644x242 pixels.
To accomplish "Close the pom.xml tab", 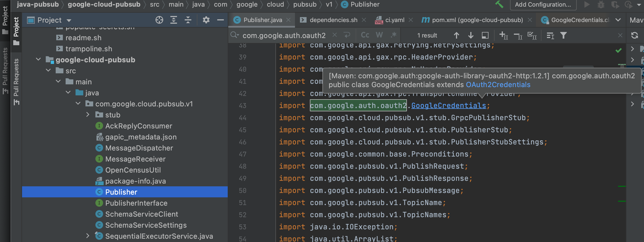I will tap(530, 20).
